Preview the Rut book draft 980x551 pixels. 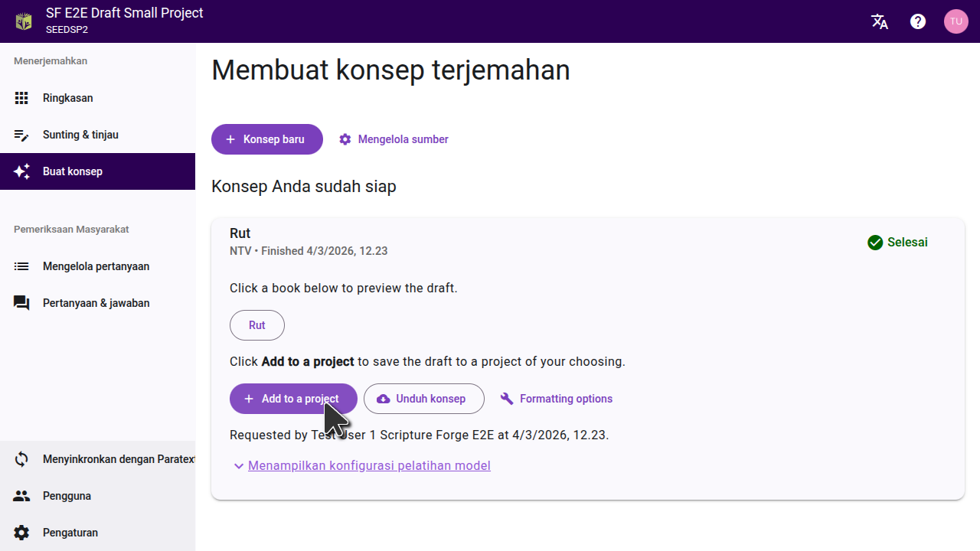tap(256, 325)
